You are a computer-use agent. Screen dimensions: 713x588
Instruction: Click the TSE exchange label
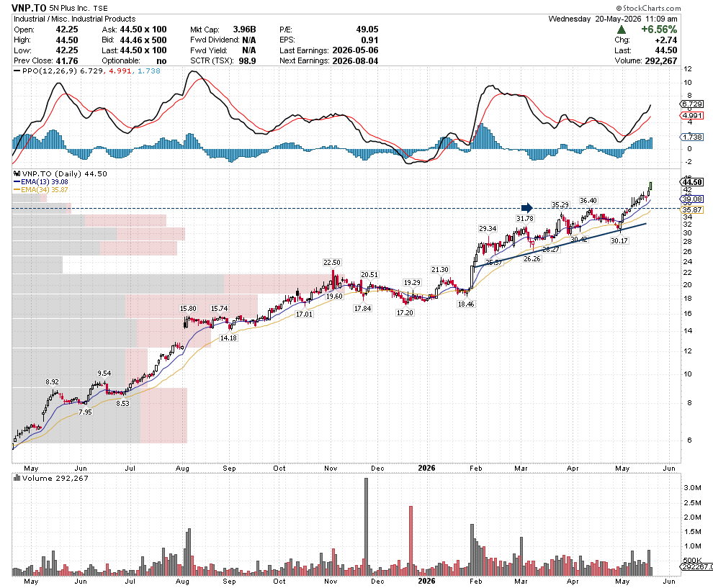pyautogui.click(x=101, y=8)
